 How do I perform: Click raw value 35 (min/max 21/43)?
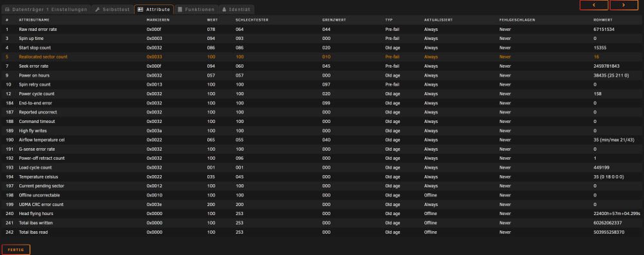pyautogui.click(x=614, y=140)
